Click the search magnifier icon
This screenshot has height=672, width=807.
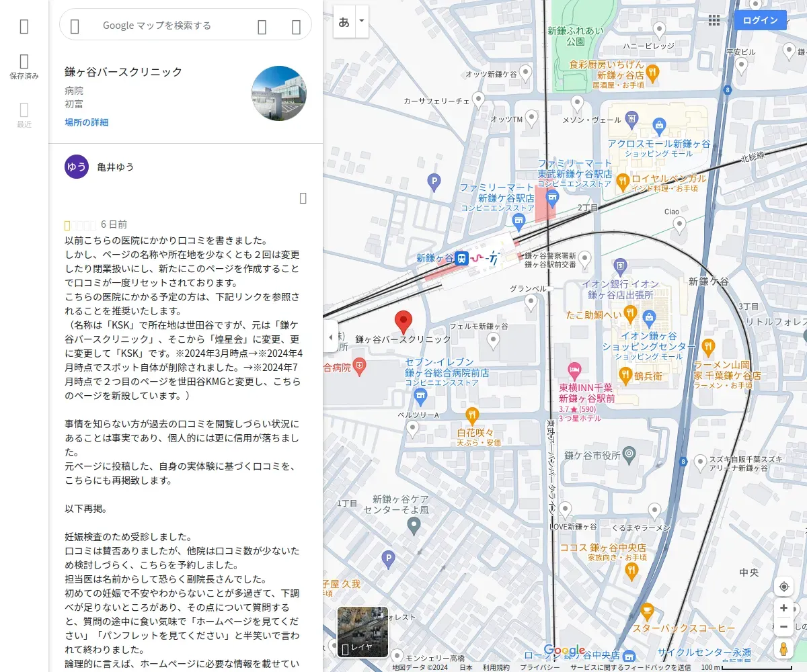tap(262, 26)
